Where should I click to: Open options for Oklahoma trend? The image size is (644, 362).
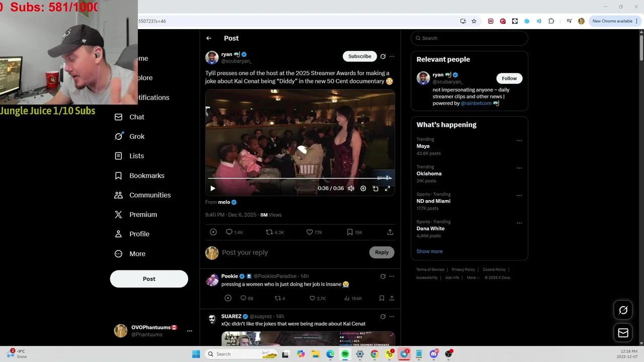click(x=519, y=168)
